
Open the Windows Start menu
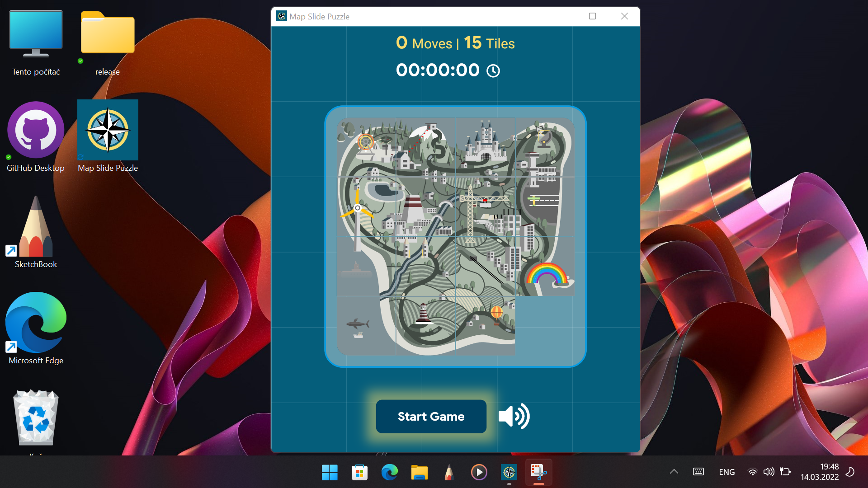click(x=330, y=472)
